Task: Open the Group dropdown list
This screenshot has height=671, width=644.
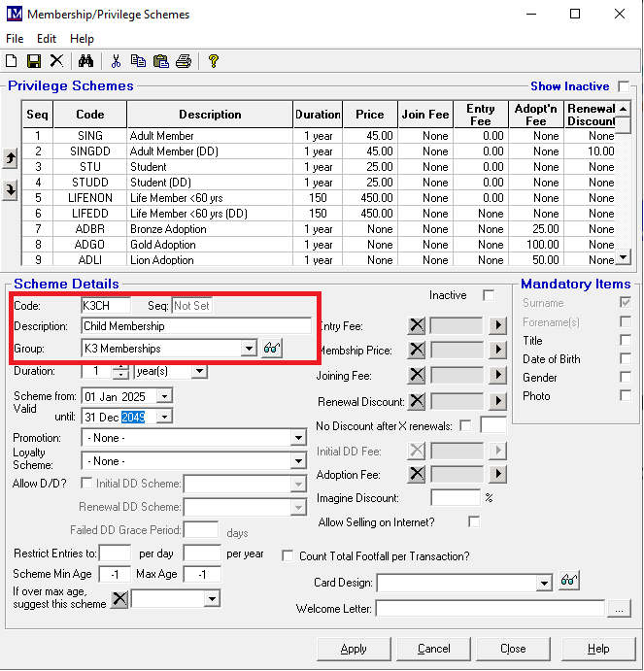Action: (249, 348)
